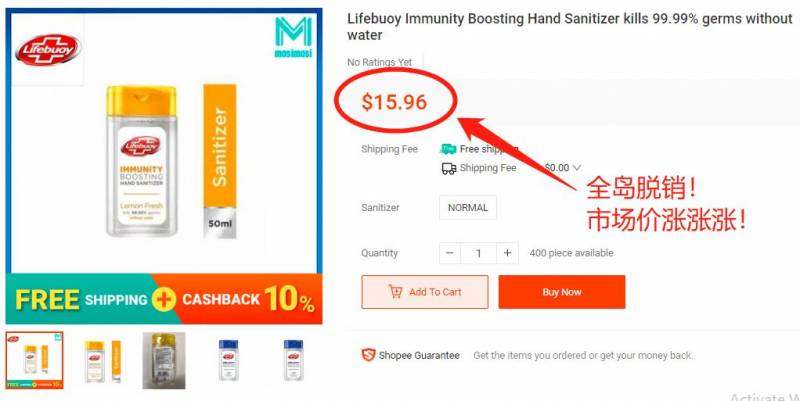Add the sanitizer to cart

click(425, 292)
